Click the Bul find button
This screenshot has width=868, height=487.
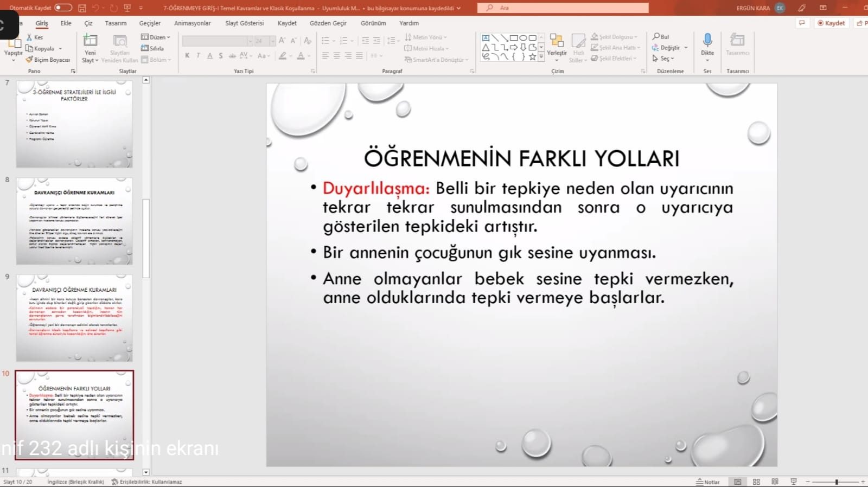point(661,36)
